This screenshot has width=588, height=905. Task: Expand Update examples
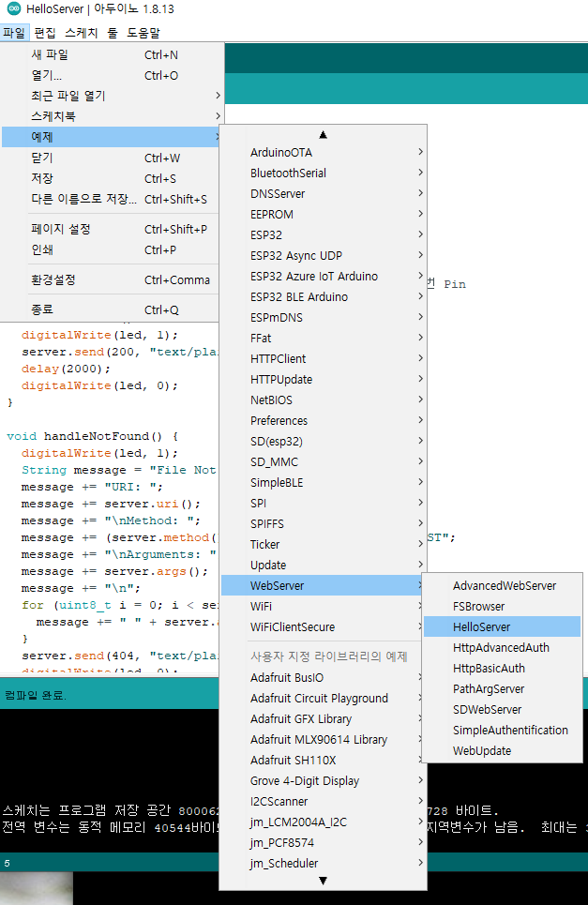pos(324,566)
